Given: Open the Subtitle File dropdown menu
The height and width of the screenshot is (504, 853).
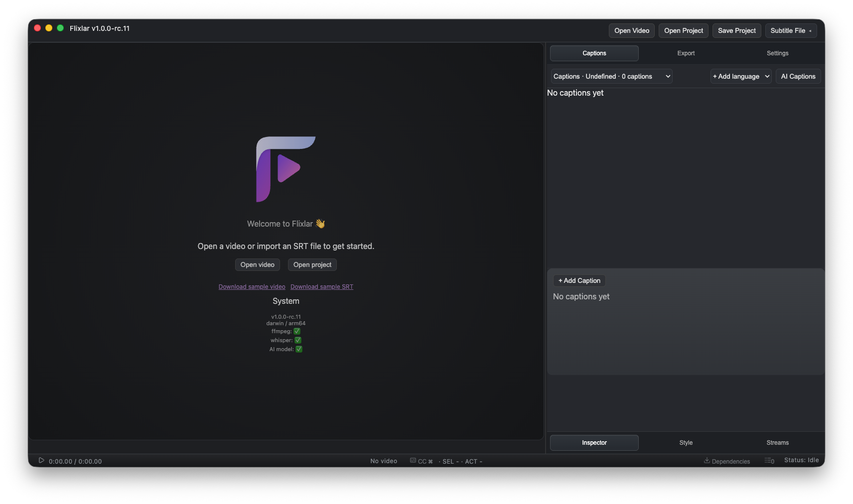Looking at the screenshot, I should (x=791, y=30).
